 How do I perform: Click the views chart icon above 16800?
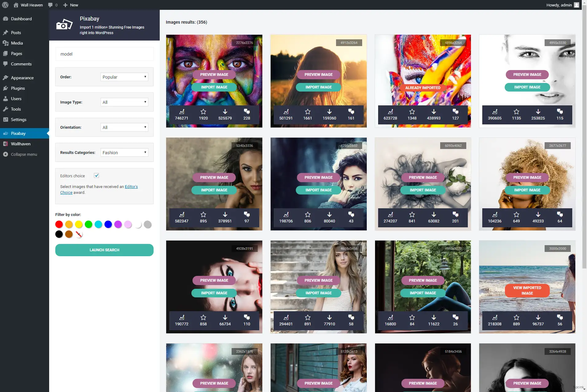pos(390,317)
